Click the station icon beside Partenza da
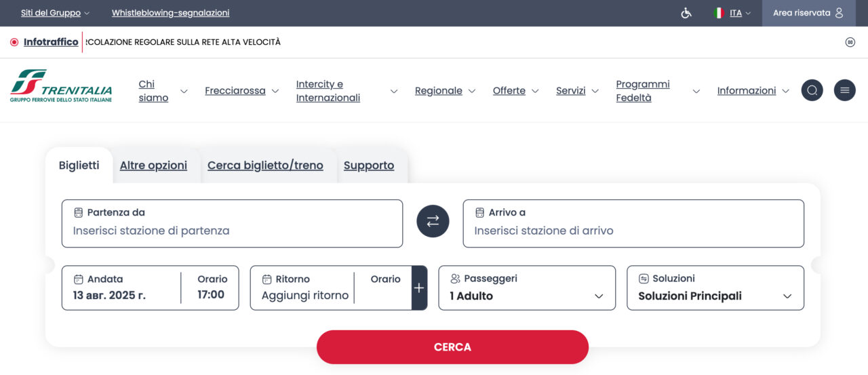The image size is (868, 375). pos(79,212)
